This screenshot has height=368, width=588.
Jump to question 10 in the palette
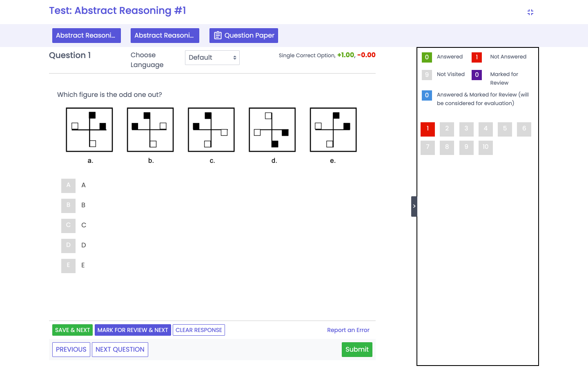point(485,147)
